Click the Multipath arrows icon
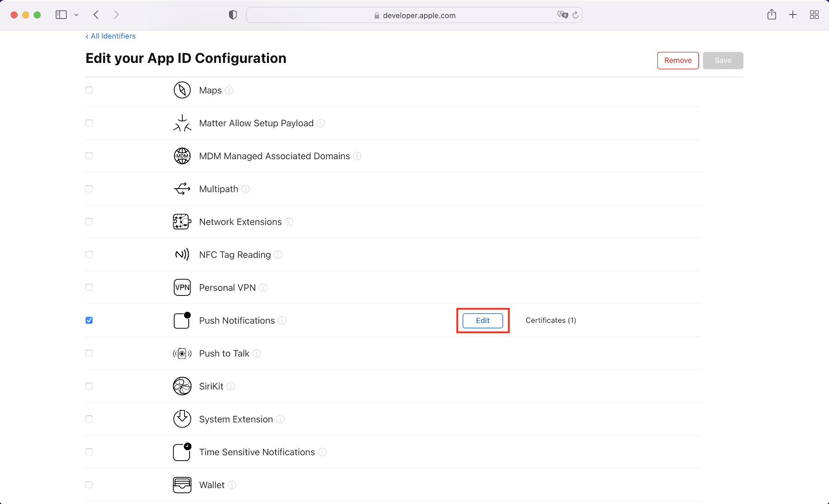829x504 pixels. pyautogui.click(x=182, y=189)
